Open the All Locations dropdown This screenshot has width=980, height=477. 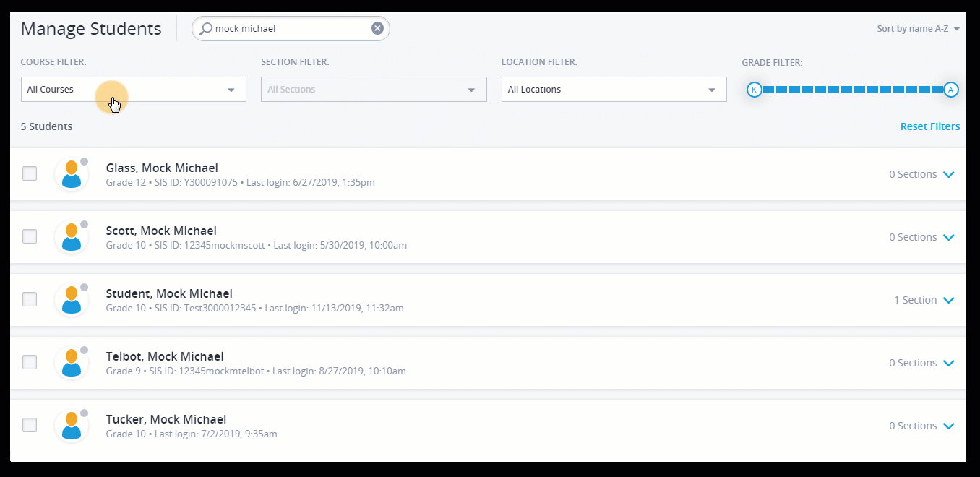[614, 90]
